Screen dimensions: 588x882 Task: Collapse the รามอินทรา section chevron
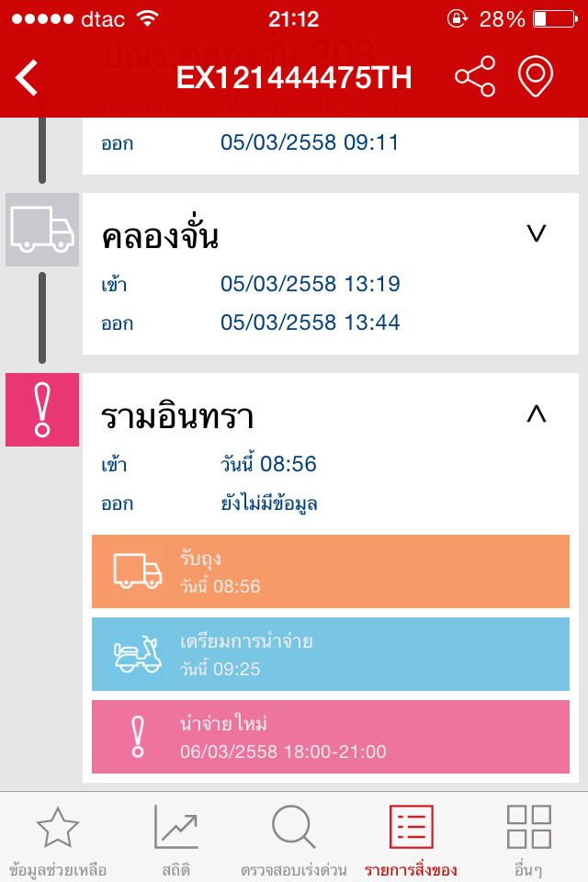(x=537, y=414)
